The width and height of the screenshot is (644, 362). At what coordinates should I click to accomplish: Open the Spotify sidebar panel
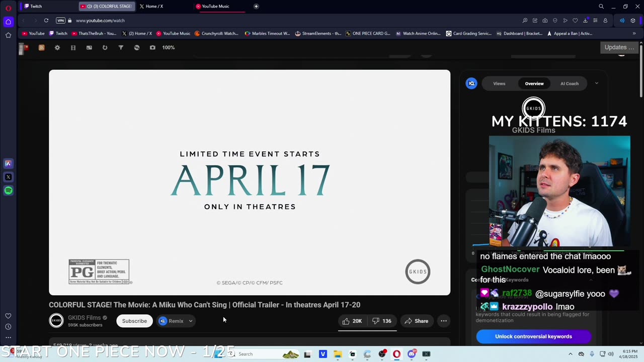click(8, 191)
